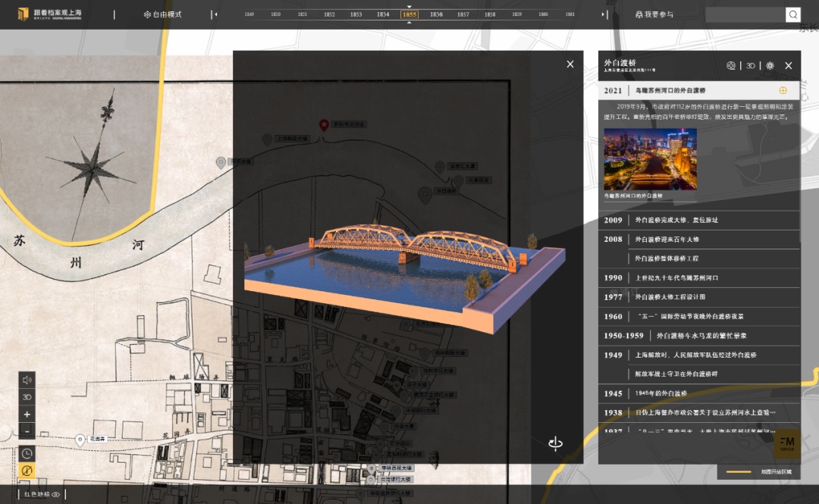Open the night bridge photo thumbnail
Screen dimensions: 819x504
coord(650,159)
